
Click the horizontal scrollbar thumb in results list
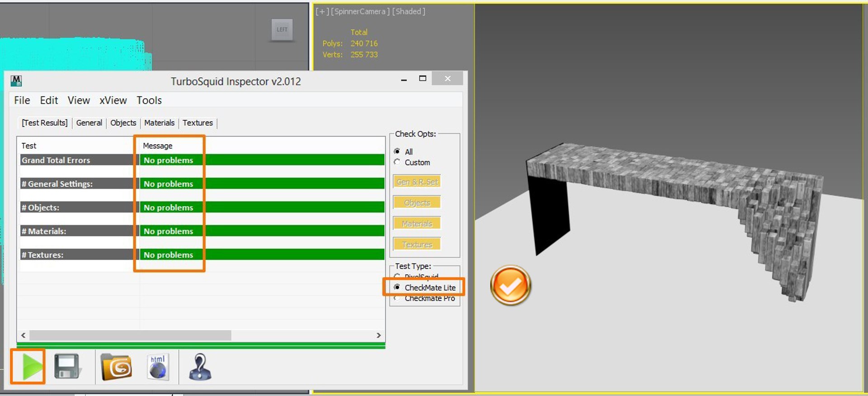click(130, 335)
